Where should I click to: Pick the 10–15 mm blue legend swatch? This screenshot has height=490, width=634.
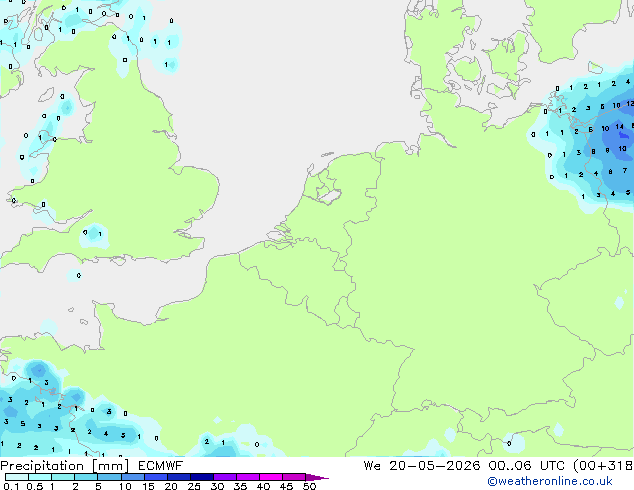(132, 477)
